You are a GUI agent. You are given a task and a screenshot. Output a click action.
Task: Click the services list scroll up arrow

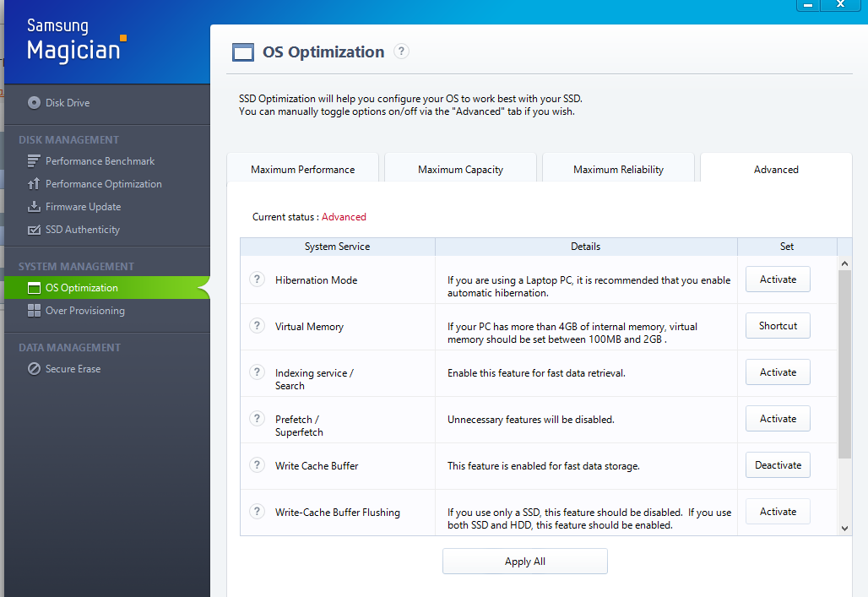click(844, 263)
